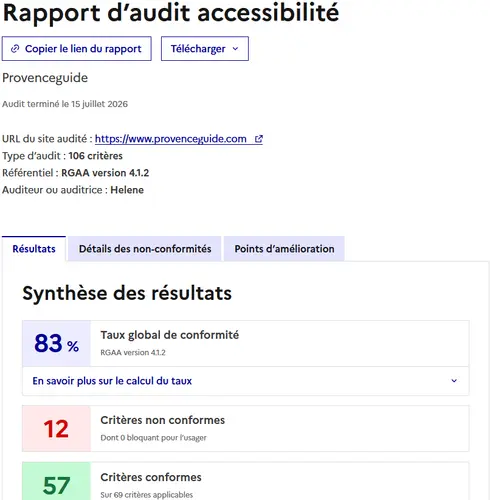
Task: Click the Rapport d'audit accessibilité heading
Action: point(171,13)
